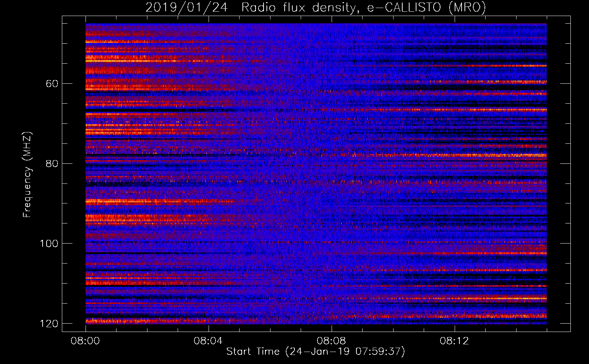The height and width of the screenshot is (364, 589).
Task: Click the 08:00 time tick label
Action: 86,341
